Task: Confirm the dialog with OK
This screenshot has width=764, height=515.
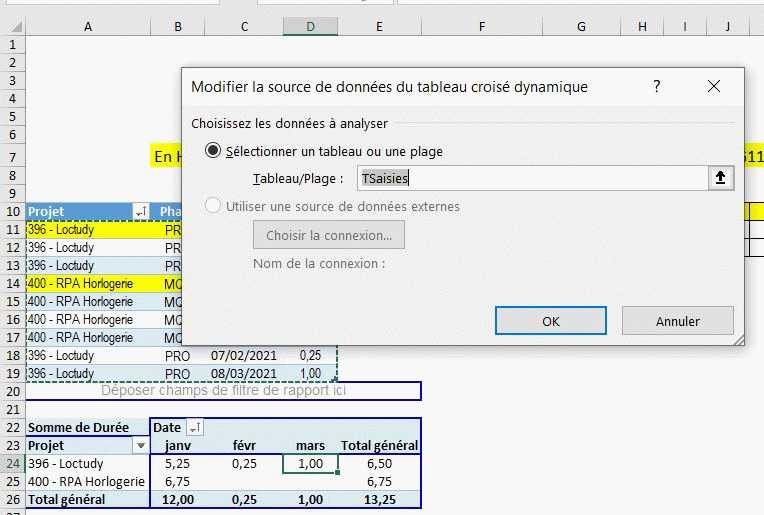Action: 551,321
